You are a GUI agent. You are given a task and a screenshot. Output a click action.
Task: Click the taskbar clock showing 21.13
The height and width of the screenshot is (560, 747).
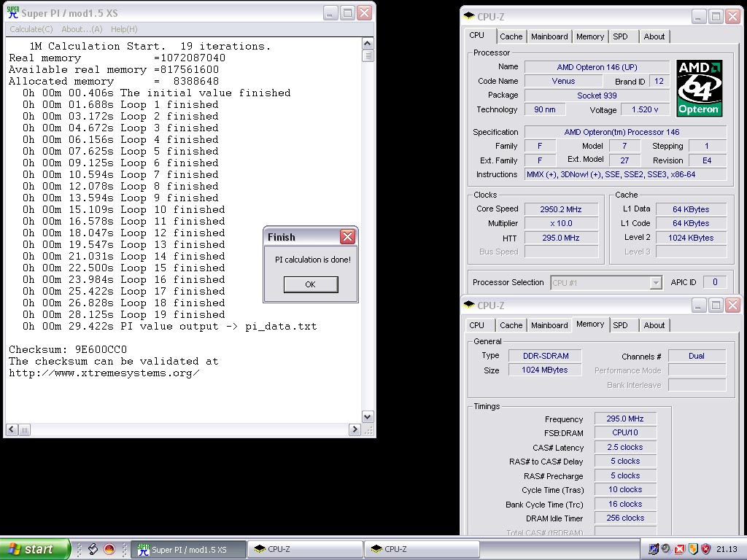coord(727,549)
